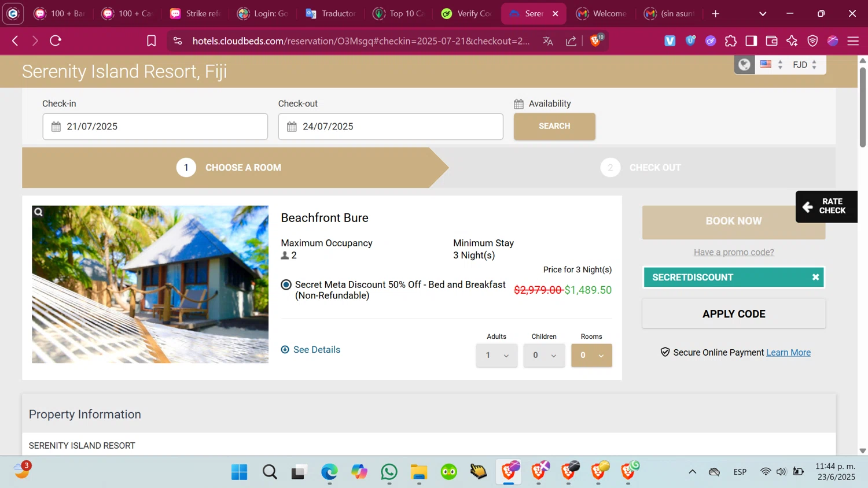
Task: Click the Check-in date field
Action: tap(155, 127)
